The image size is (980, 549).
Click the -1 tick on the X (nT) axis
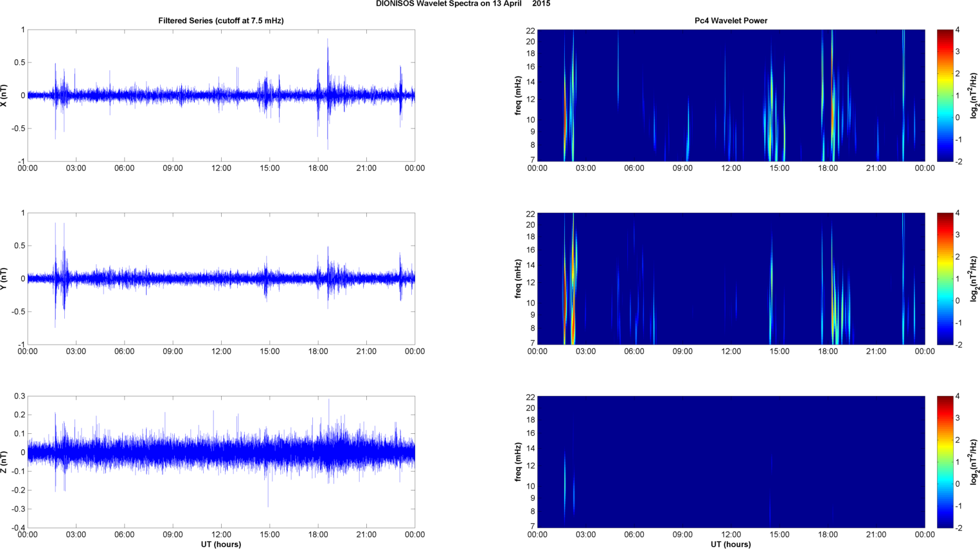[21, 161]
